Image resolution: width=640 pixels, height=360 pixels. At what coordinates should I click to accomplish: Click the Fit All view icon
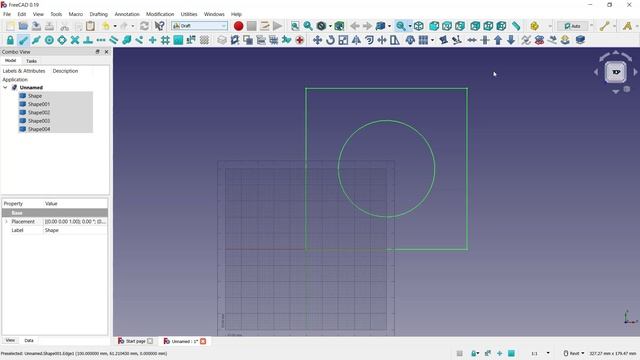click(x=295, y=26)
